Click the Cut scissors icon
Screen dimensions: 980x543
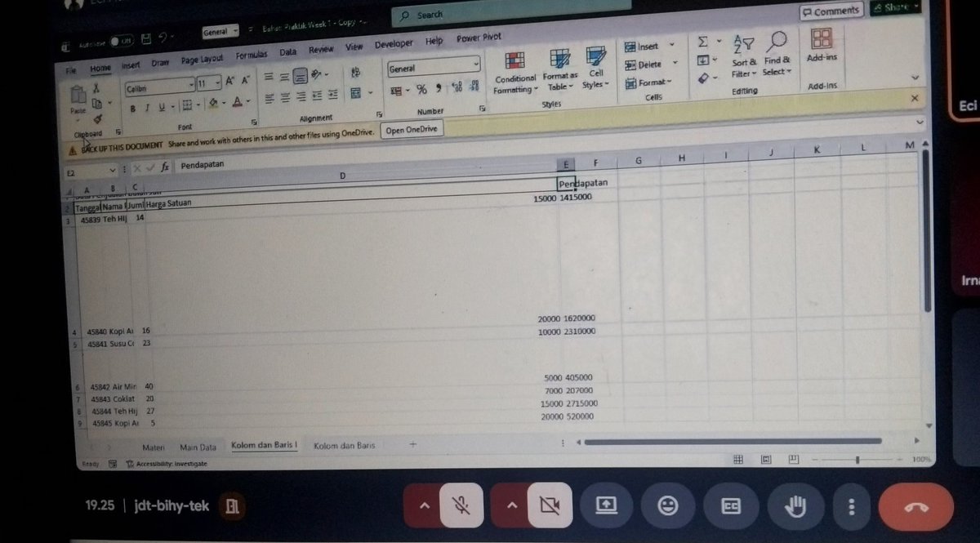(x=96, y=87)
